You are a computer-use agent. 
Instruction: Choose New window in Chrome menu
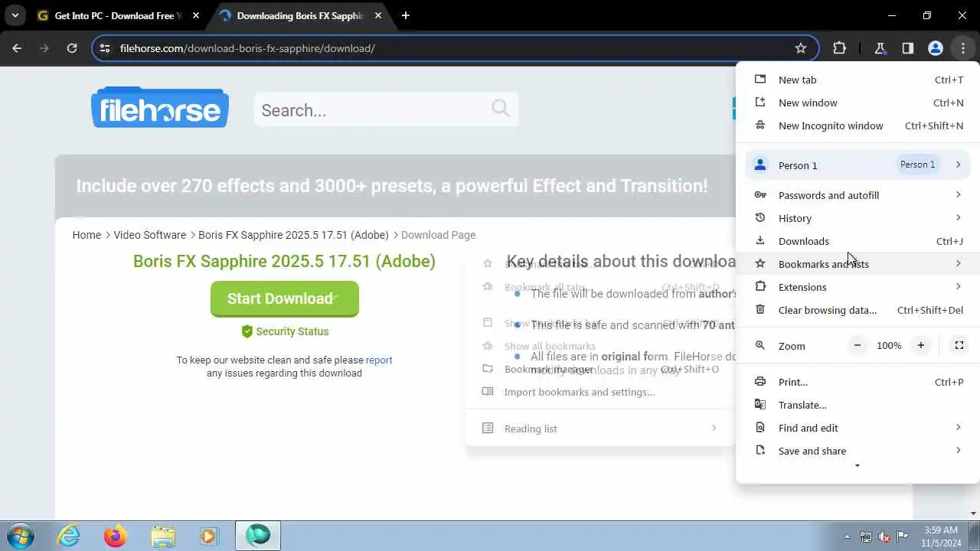[857, 103]
